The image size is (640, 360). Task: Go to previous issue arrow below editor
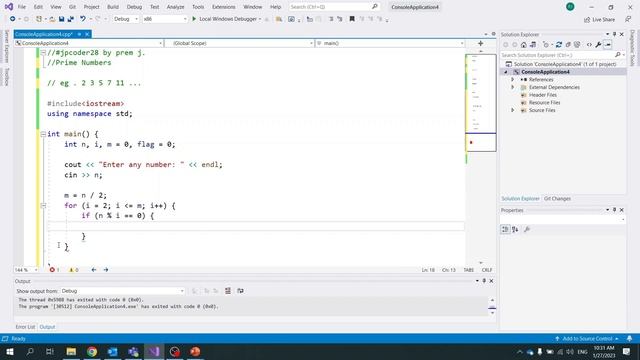[x=94, y=270]
